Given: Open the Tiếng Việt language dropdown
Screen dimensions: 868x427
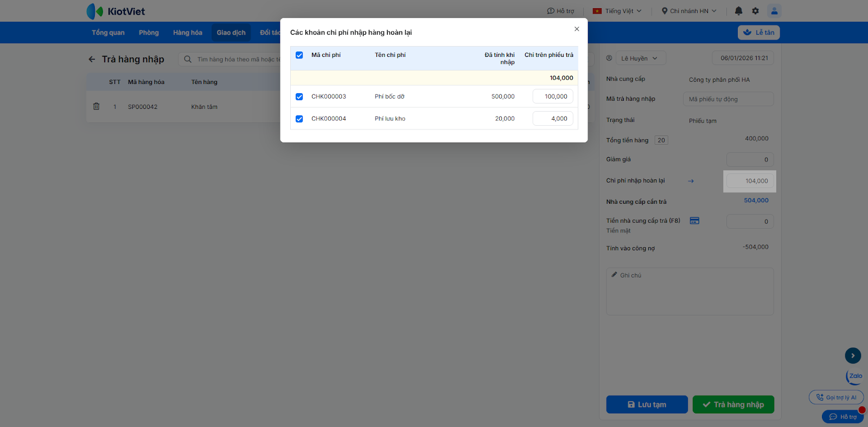Looking at the screenshot, I should [x=617, y=11].
